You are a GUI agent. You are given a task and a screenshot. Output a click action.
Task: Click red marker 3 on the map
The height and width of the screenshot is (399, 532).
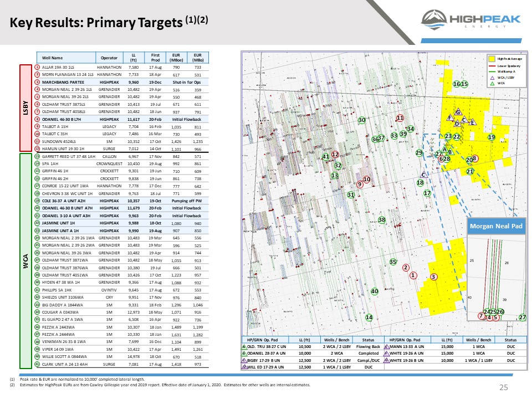433,277
